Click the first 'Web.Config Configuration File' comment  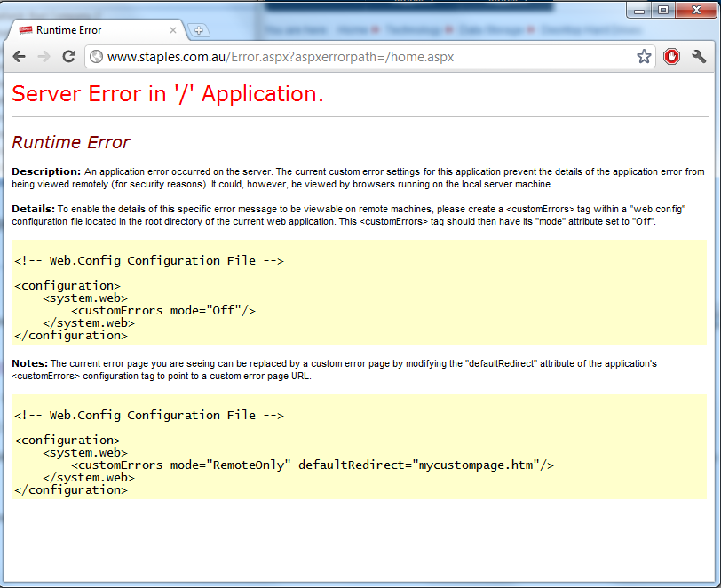coord(149,261)
